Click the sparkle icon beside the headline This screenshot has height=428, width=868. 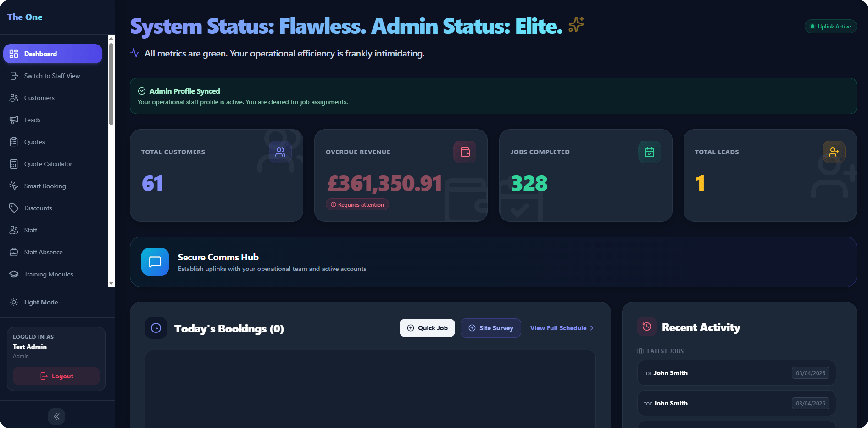576,24
